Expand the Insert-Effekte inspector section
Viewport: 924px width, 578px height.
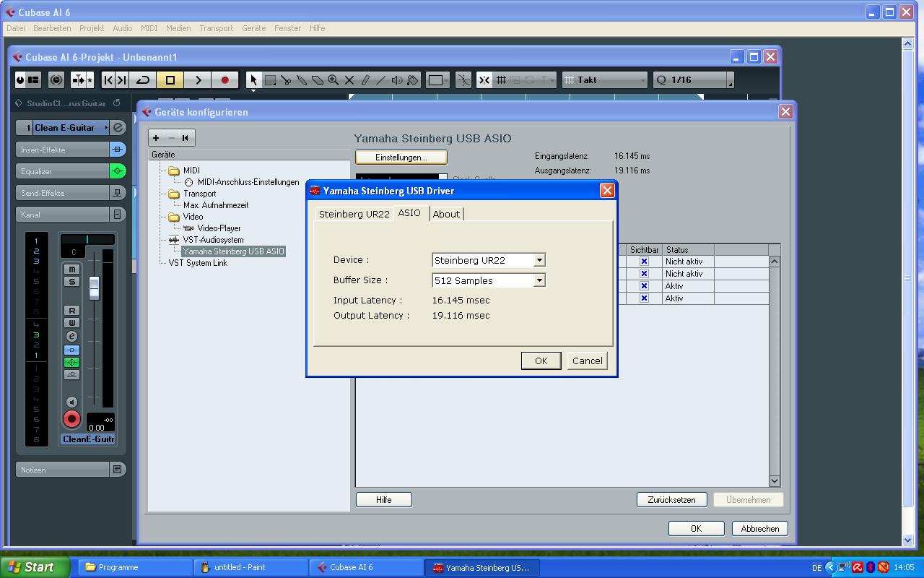62,150
